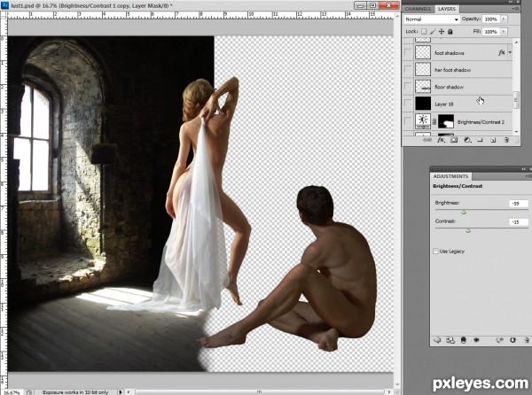Image resolution: width=532 pixels, height=395 pixels.
Task: Reset adjustment to defaults icon
Action: [x=512, y=340]
